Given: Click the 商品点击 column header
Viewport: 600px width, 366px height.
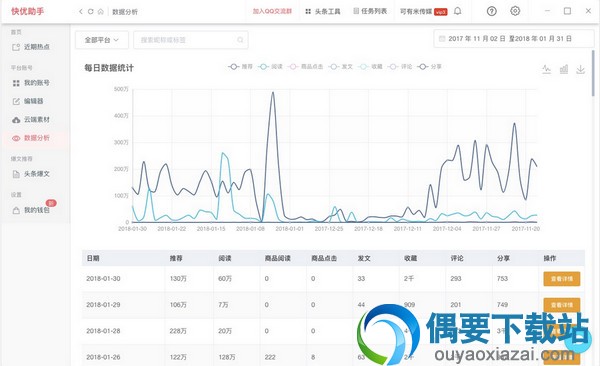Looking at the screenshot, I should (x=324, y=258).
